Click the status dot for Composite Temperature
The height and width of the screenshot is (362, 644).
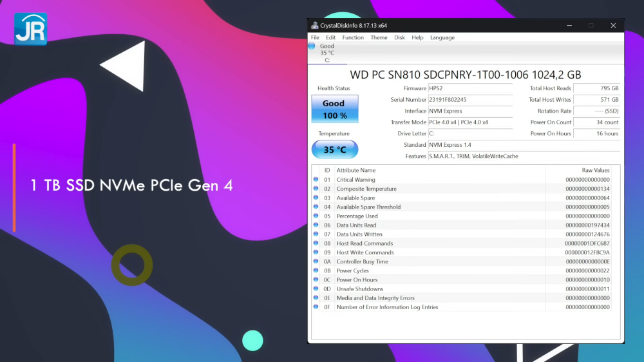coord(316,189)
